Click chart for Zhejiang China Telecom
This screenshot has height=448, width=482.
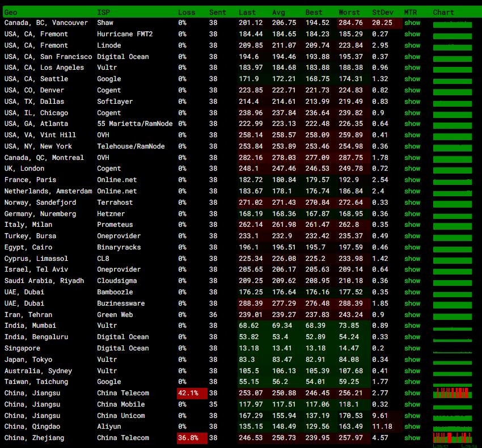pyautogui.click(x=453, y=438)
